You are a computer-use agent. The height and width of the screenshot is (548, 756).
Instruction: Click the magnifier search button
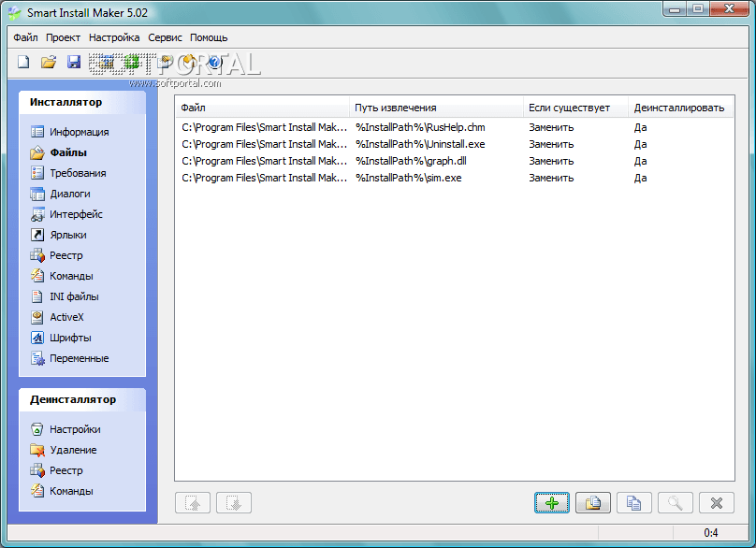pyautogui.click(x=675, y=503)
